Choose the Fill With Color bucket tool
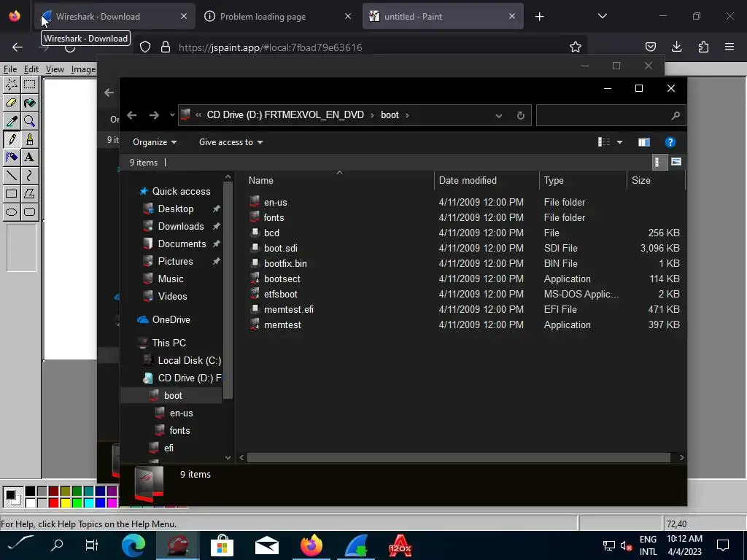Viewport: 747px width, 560px height. 29,103
